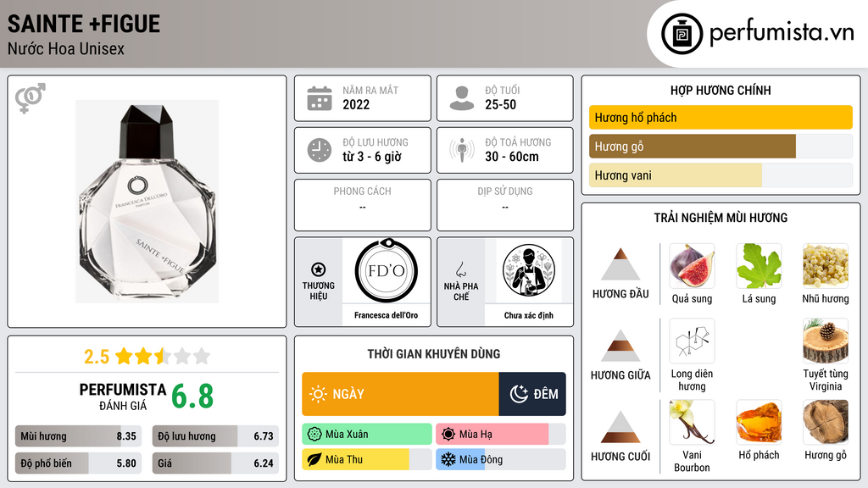
Task: Click the brown Hương gỗ accord bar
Action: 693,147
